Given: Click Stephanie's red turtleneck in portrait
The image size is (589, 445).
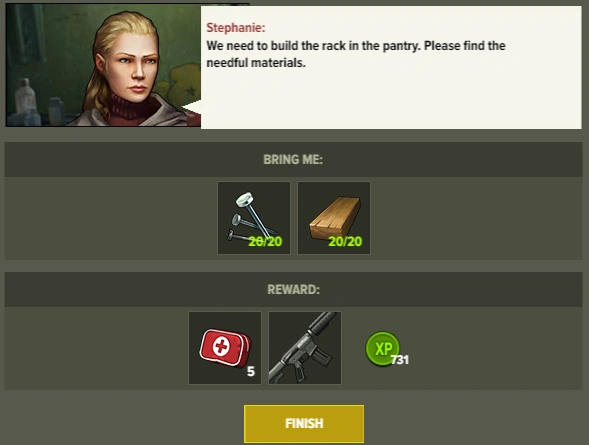Looking at the screenshot, I should coord(130,109).
